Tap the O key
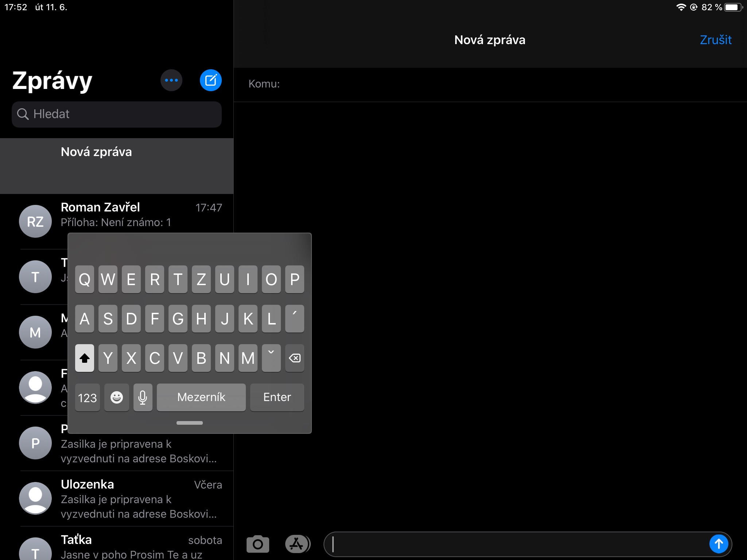This screenshot has width=747, height=560. click(x=271, y=279)
